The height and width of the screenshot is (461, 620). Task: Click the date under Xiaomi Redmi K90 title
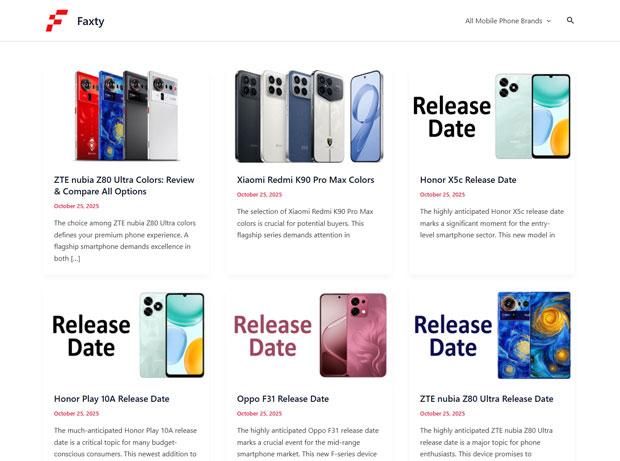coord(259,195)
